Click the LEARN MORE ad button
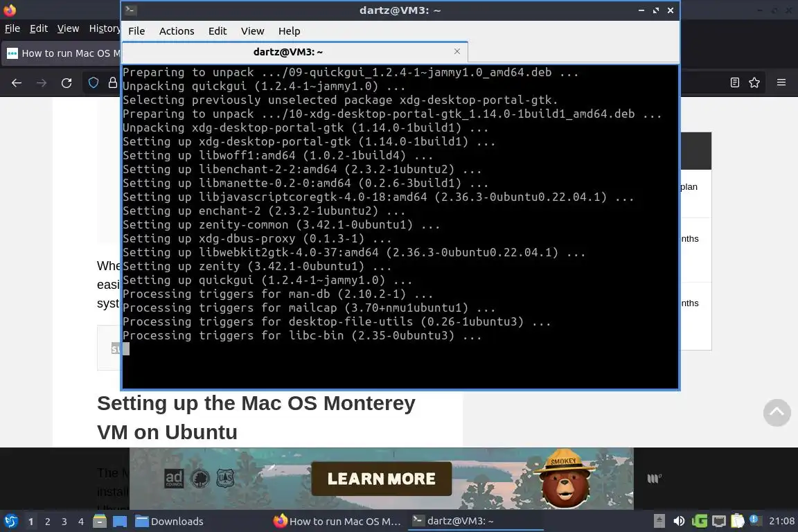The width and height of the screenshot is (798, 532). tap(381, 479)
